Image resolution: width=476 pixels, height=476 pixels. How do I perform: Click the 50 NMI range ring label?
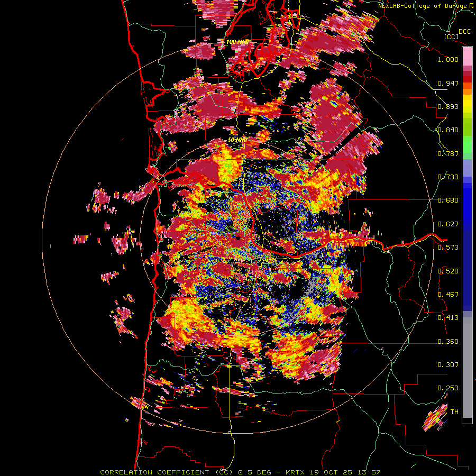click(x=237, y=140)
